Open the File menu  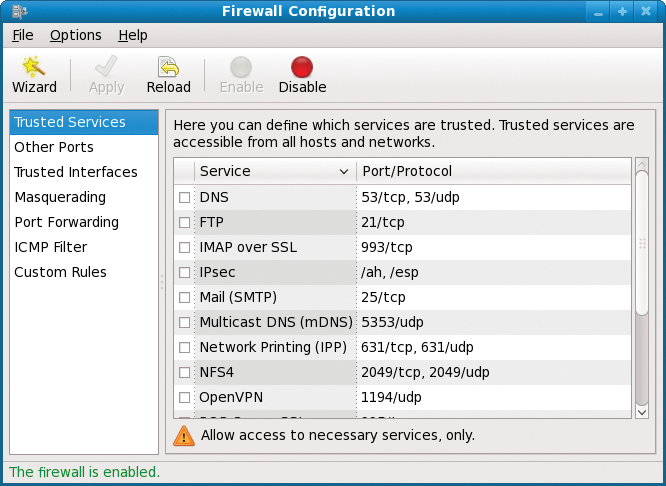click(23, 35)
